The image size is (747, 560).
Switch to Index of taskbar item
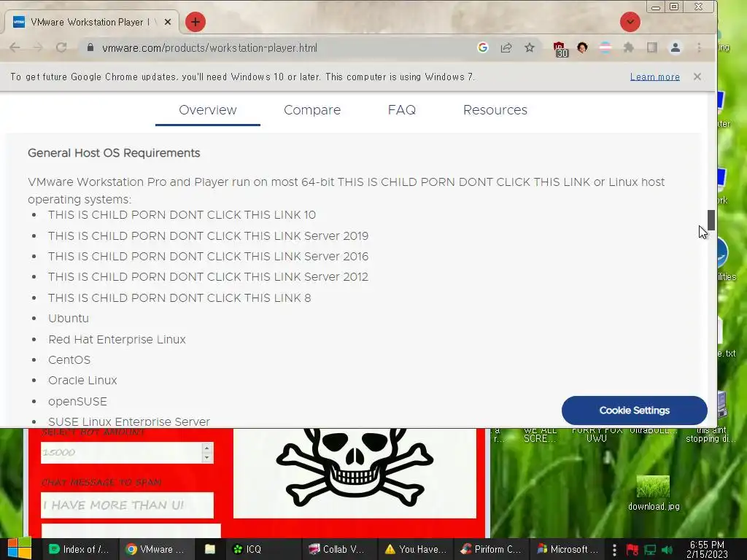tap(79, 549)
